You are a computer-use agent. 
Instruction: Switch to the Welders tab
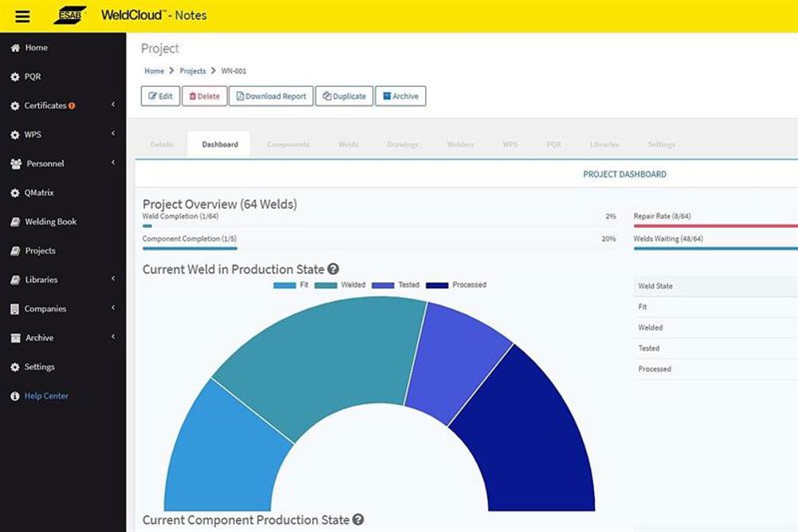point(460,145)
